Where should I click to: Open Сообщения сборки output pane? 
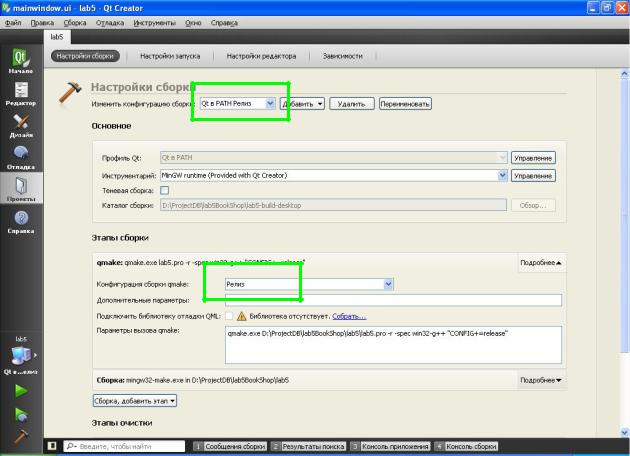coord(230,446)
